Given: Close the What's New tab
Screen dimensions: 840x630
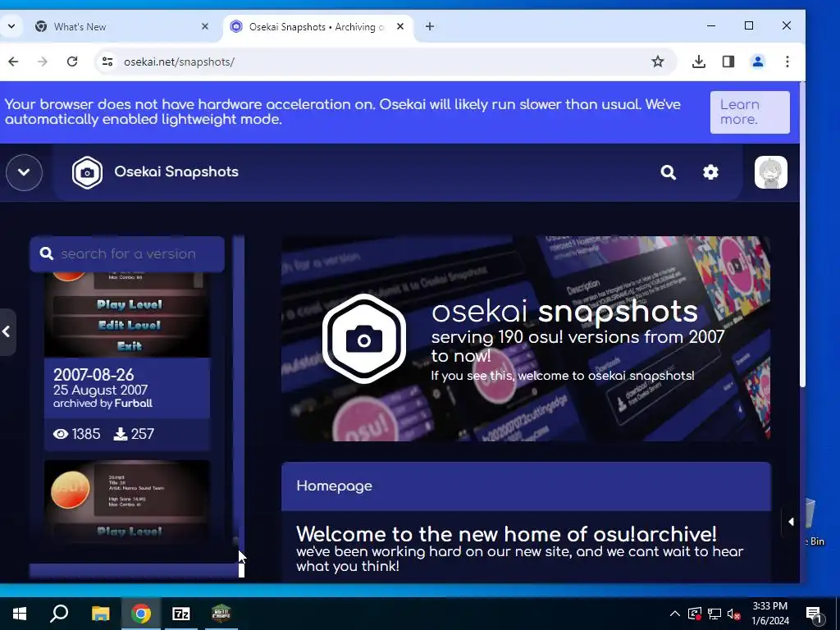Looking at the screenshot, I should click(204, 26).
